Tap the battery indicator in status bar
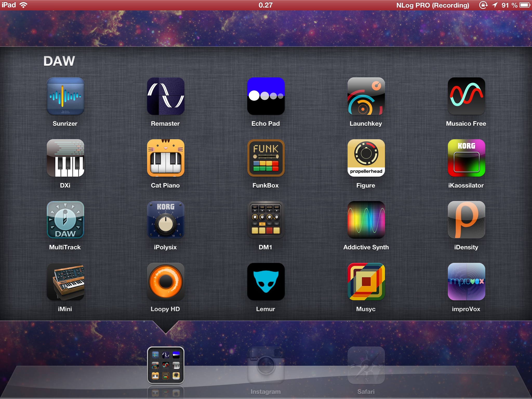This screenshot has width=532, height=399. point(525,5)
